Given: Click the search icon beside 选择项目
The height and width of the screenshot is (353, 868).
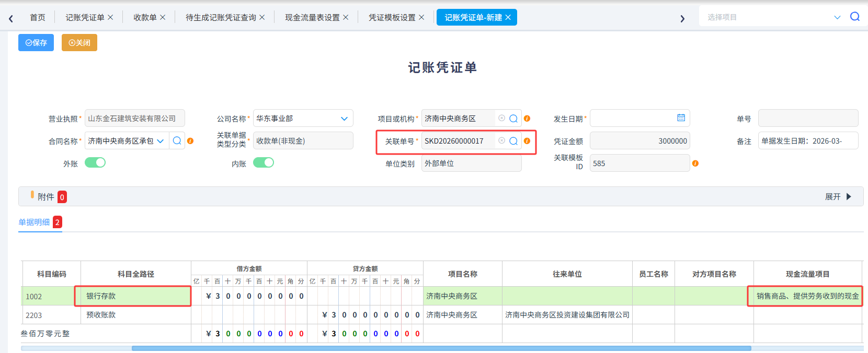Looking at the screenshot, I should (855, 17).
